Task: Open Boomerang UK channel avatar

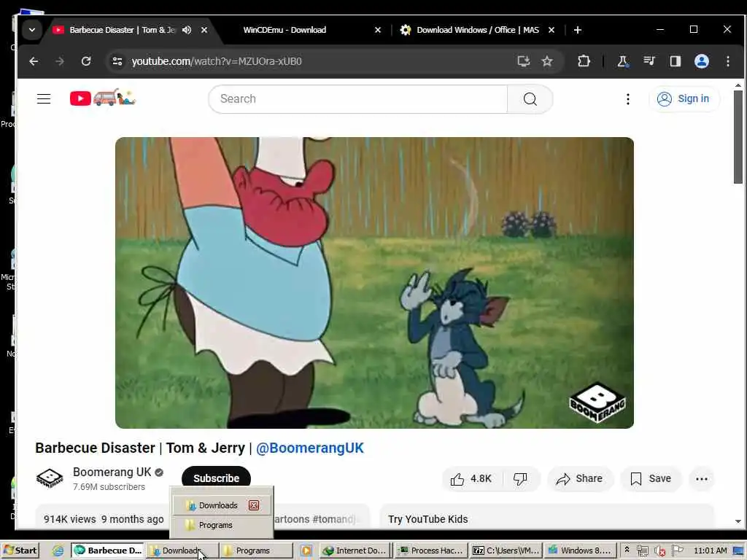Action: tap(50, 478)
